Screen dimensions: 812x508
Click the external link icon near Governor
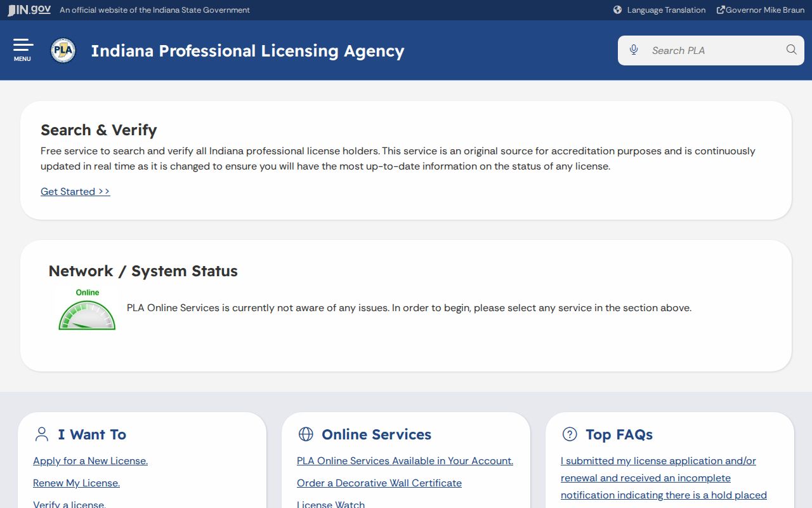pos(721,10)
